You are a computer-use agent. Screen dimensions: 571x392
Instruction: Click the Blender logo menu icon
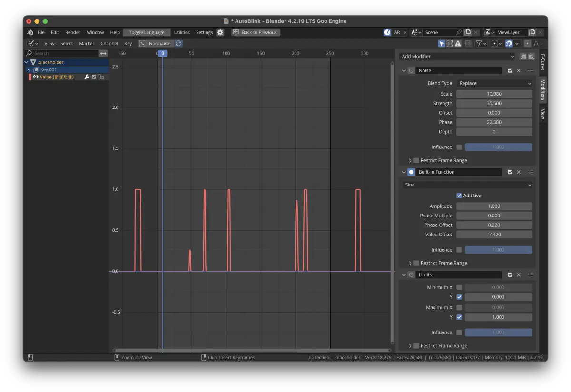[x=30, y=32]
